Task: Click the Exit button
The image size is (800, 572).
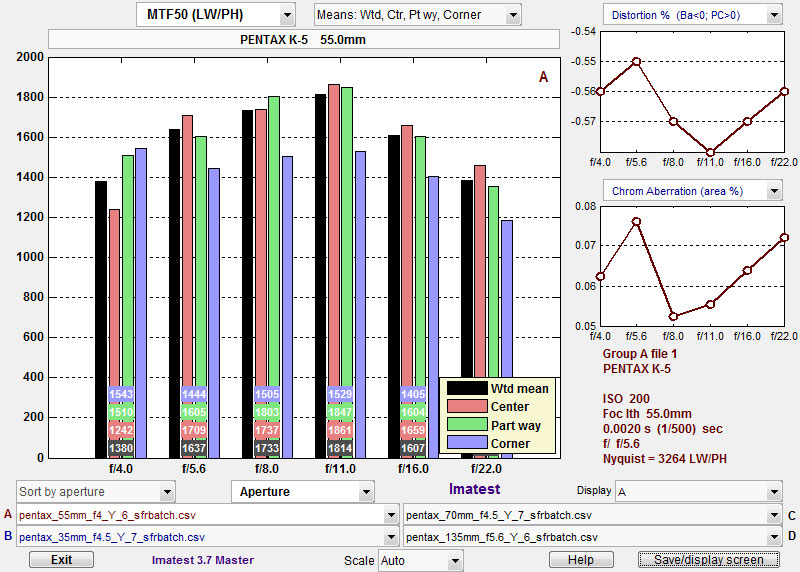Action: (x=61, y=560)
